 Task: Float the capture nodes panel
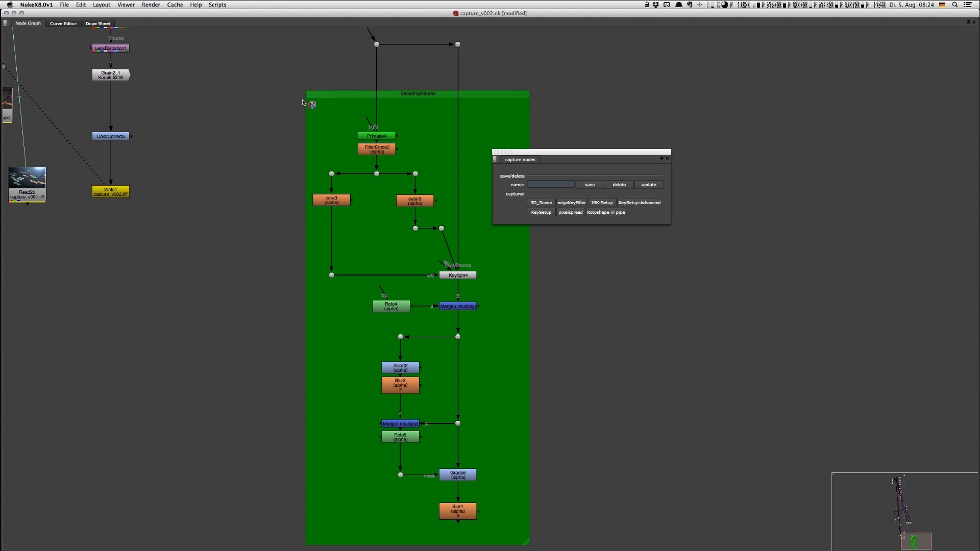tap(661, 159)
